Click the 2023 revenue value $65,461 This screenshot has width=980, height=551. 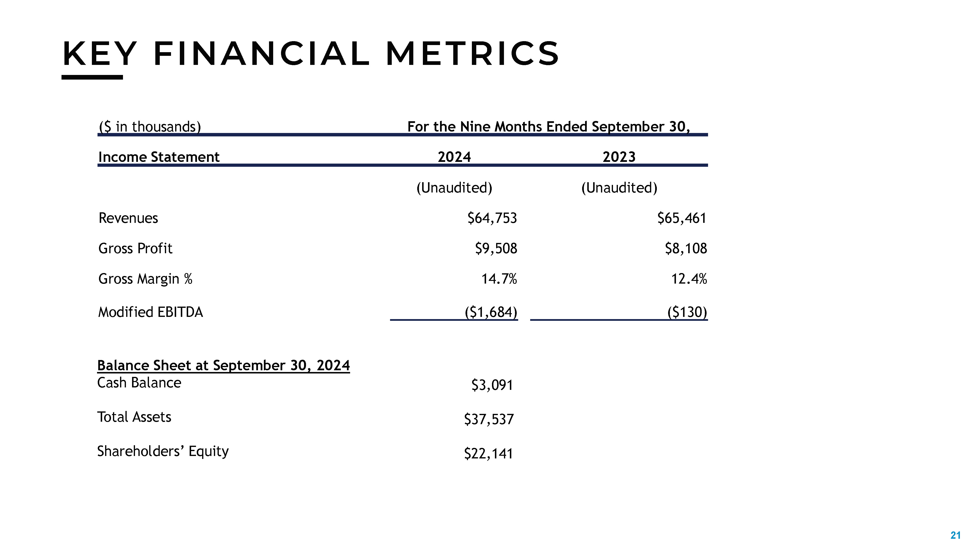[x=681, y=218]
